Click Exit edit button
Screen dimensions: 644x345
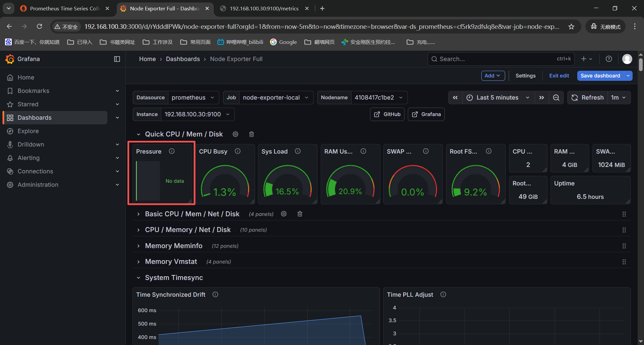(559, 76)
